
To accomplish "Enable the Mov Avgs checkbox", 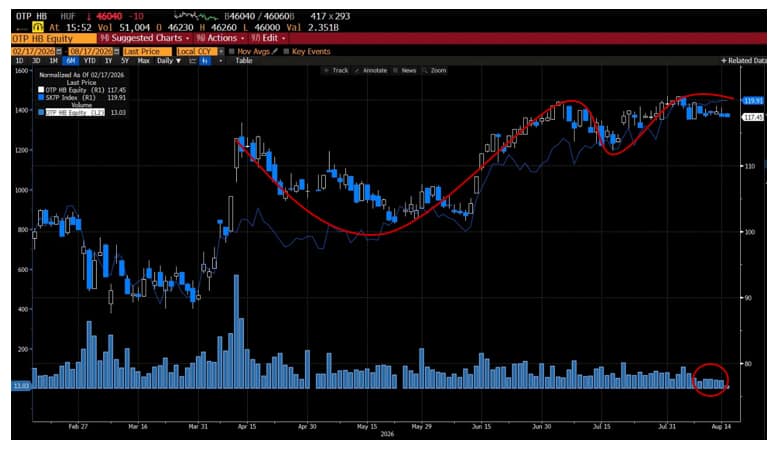I will [231, 52].
